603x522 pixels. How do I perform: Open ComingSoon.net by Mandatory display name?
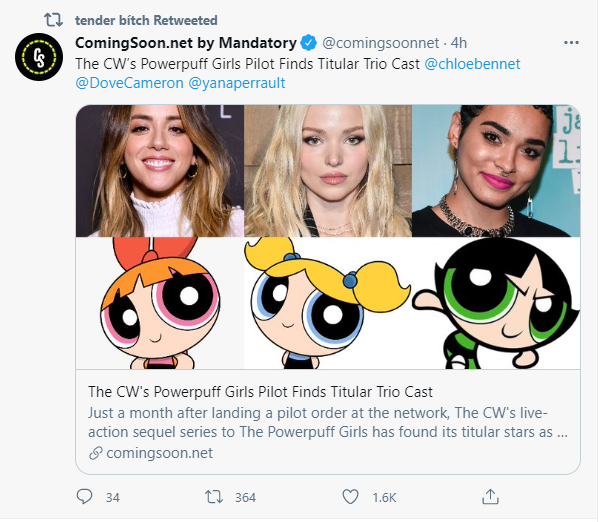(186, 43)
